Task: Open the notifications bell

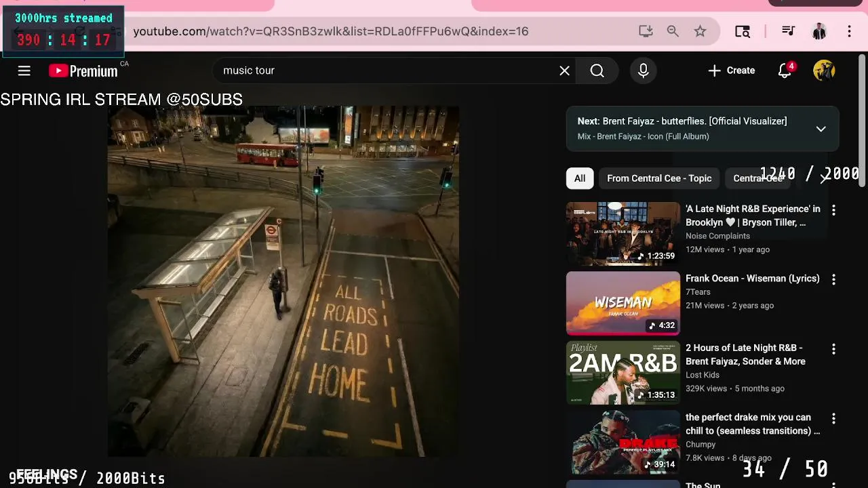Action: (785, 70)
